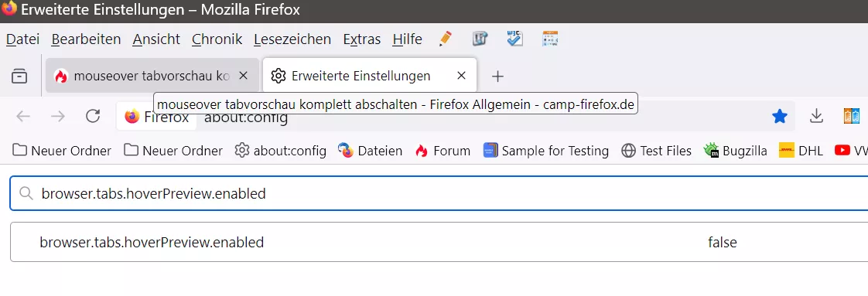Toggle the browser.tabs.hoverPreview.enabled false value
The height and width of the screenshot is (296, 868).
[723, 243]
